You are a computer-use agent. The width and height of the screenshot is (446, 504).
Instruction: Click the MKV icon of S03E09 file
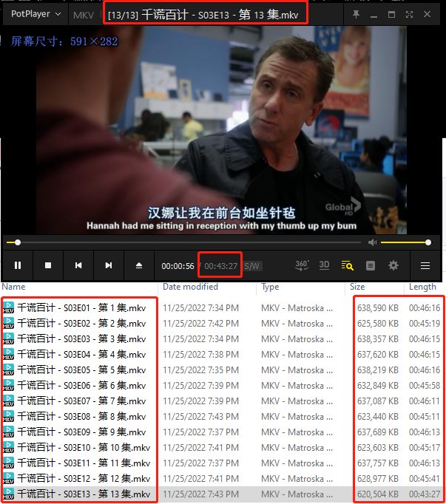point(8,432)
